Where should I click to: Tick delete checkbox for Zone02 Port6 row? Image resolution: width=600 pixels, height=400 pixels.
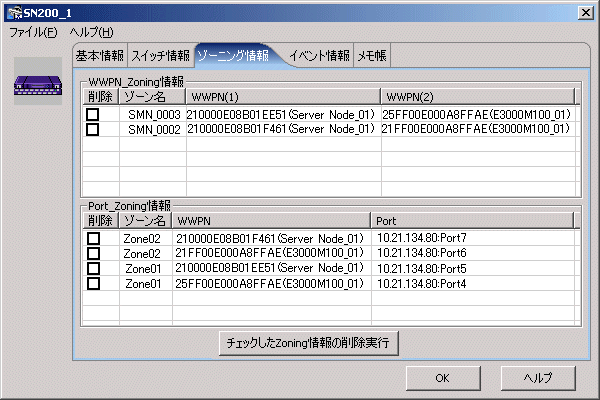(93, 253)
